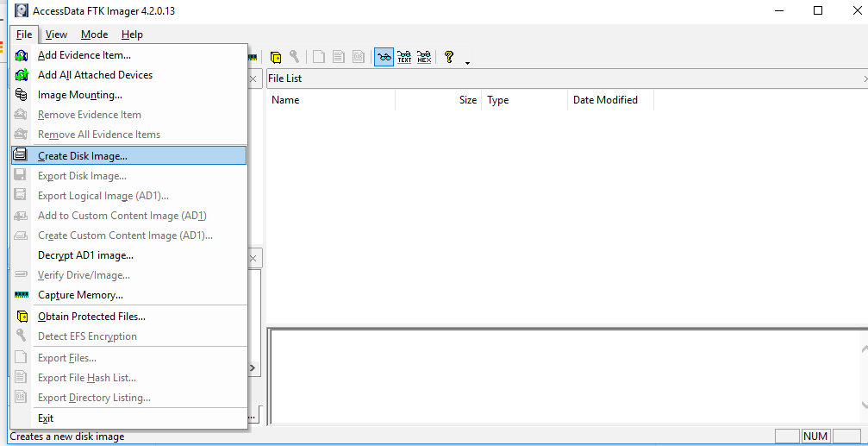Viewport: 868px width, 446px height.
Task: Click Create Custom Content Image entry
Action: pos(128,236)
